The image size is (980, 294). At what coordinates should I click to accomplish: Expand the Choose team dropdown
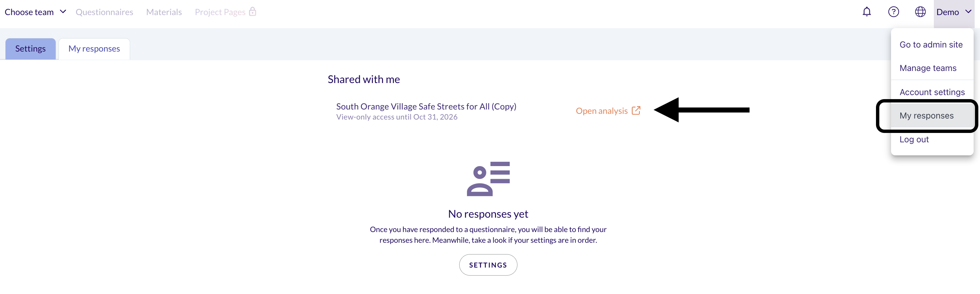35,12
